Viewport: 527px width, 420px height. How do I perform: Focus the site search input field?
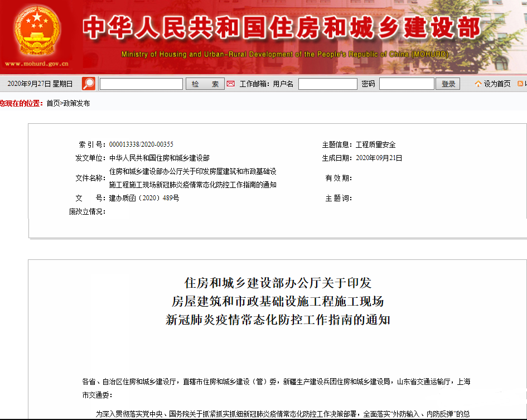point(141,84)
